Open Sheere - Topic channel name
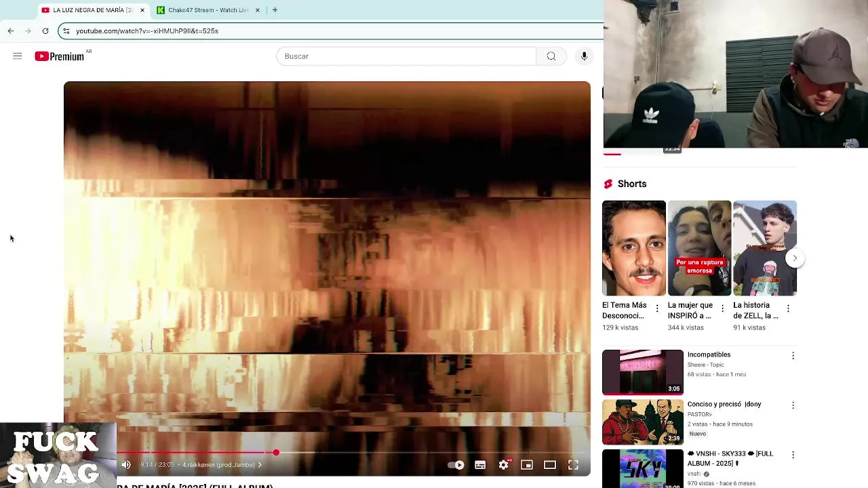The width and height of the screenshot is (868, 488). pos(705,365)
